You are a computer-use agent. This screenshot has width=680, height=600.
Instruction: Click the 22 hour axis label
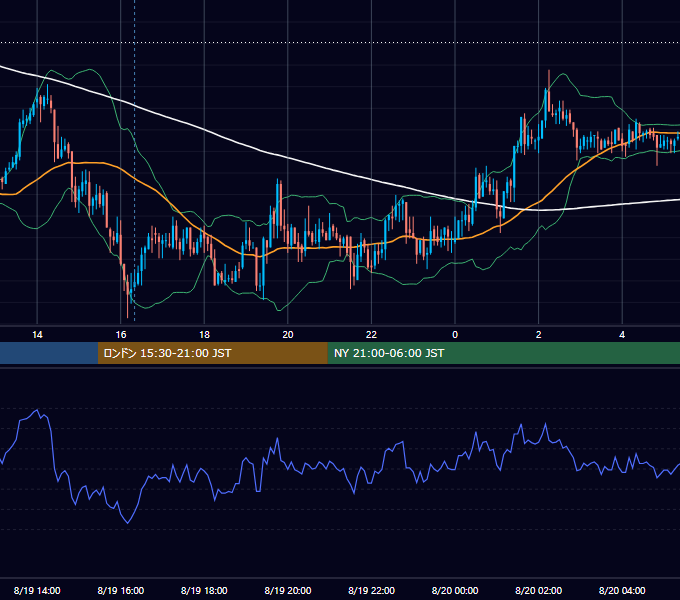pos(372,335)
